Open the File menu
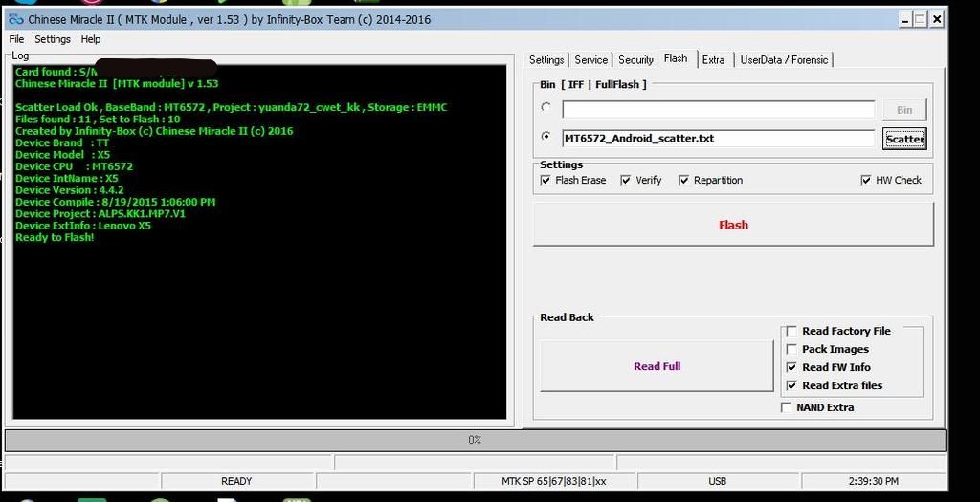This screenshot has height=502, width=980. pyautogui.click(x=16, y=39)
